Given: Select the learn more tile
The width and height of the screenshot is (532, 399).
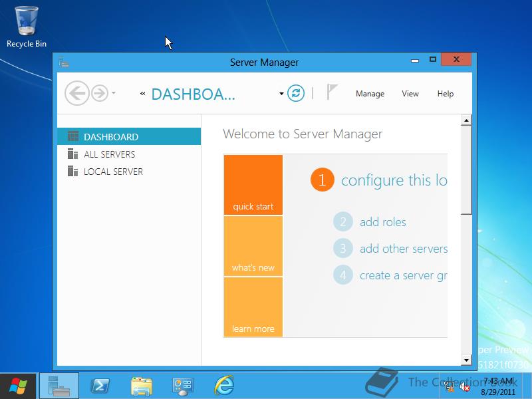Looking at the screenshot, I should [x=253, y=307].
